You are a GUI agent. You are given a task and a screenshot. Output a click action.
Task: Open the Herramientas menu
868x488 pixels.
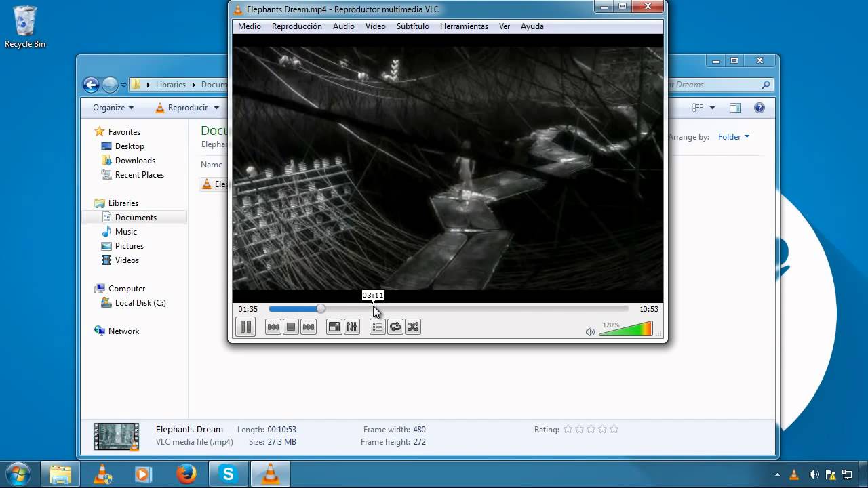464,26
